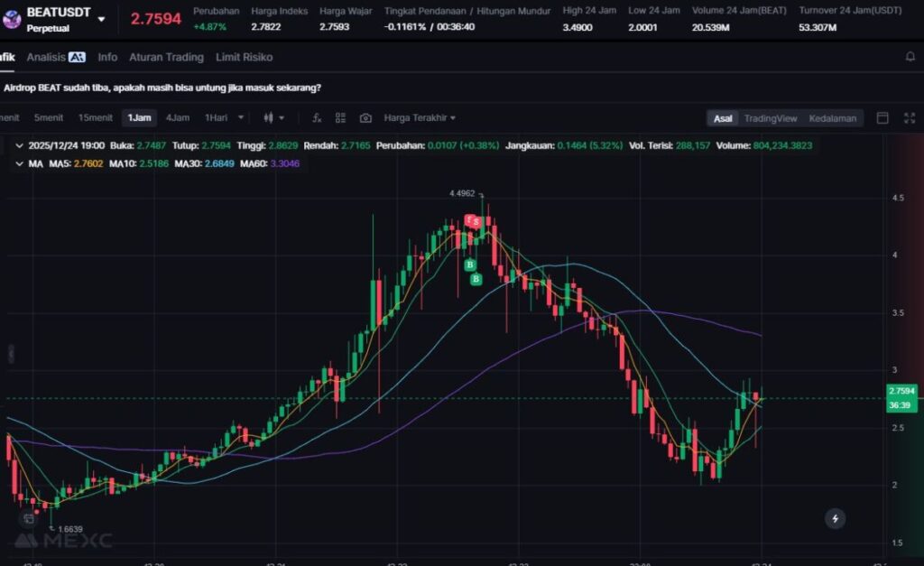Expand the Harga Terakhir dropdown
Viewport: 924px width, 566px height.
tap(420, 118)
